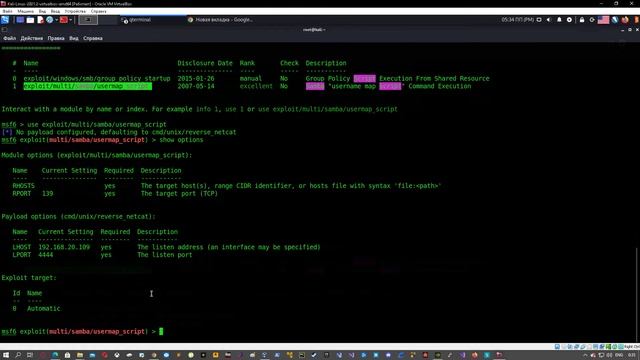
Task: Click the logout icon next to the padlock
Action: (x=592, y=20)
